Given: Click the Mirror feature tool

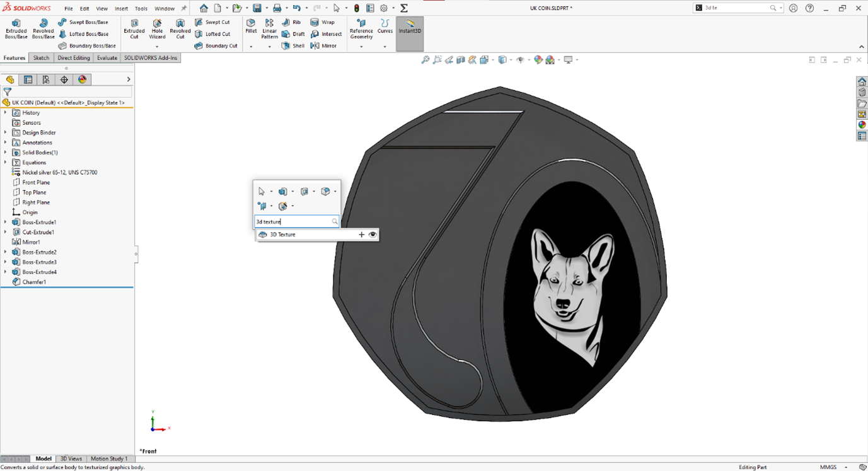Looking at the screenshot, I should (323, 46).
